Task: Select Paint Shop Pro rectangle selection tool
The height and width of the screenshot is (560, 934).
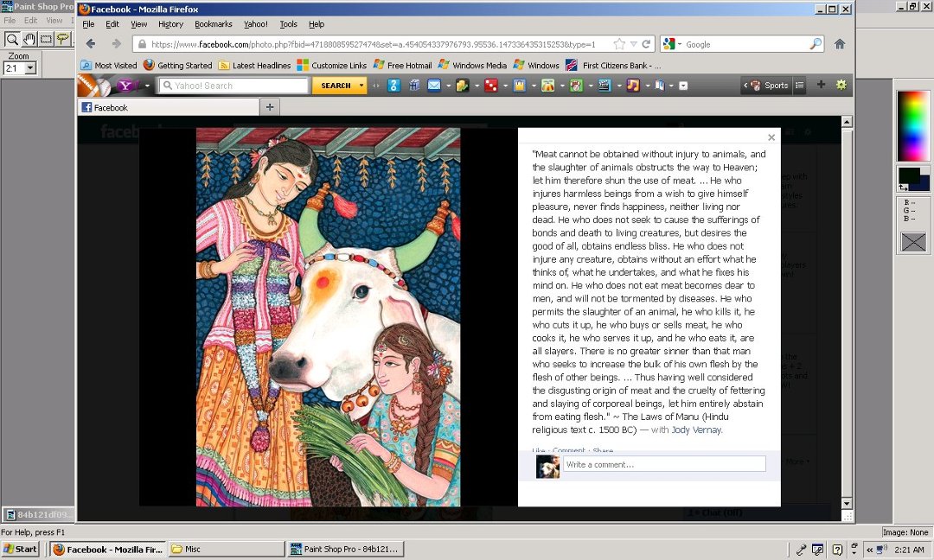Action: pos(46,39)
